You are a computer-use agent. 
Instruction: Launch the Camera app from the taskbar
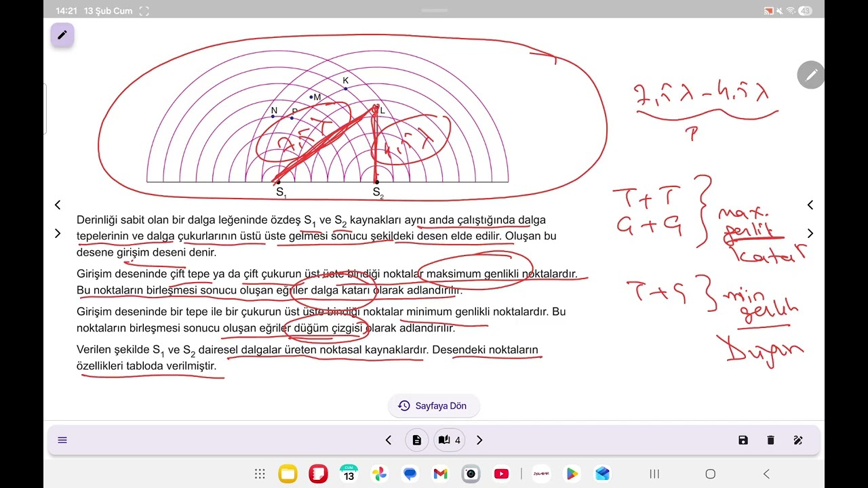[x=471, y=474]
